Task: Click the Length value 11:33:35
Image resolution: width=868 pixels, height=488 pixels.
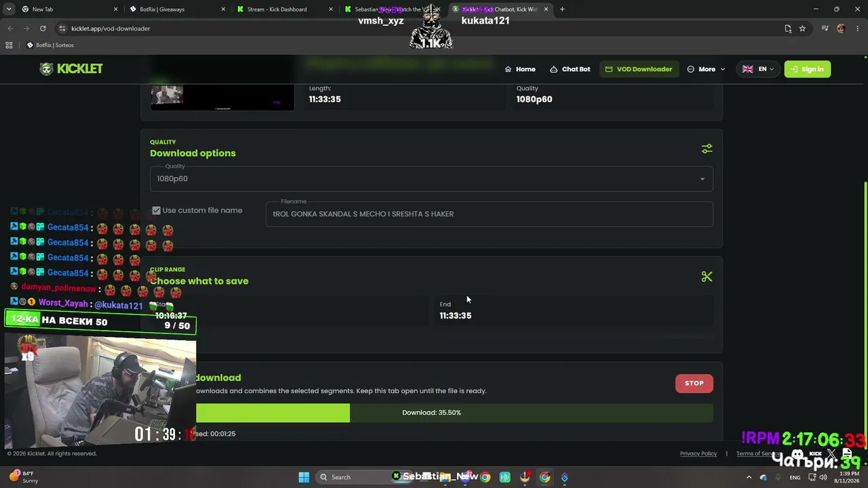Action: coord(325,100)
